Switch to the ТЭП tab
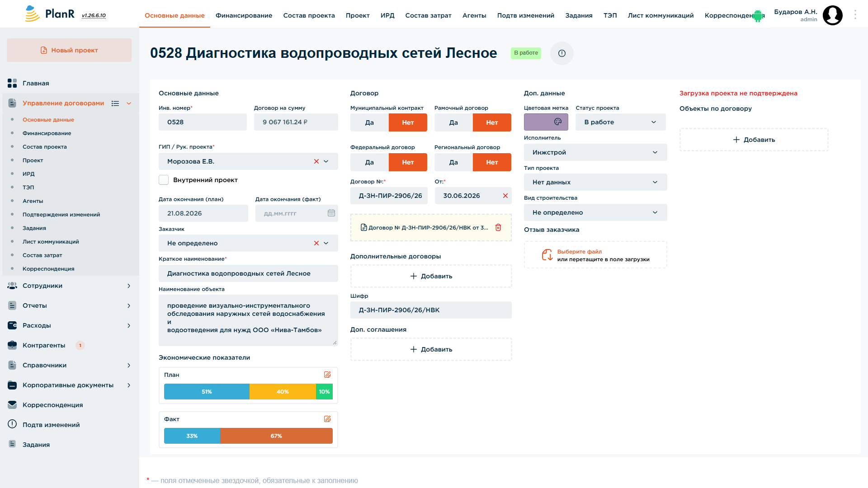Image resolution: width=868 pixels, height=488 pixels. (610, 15)
